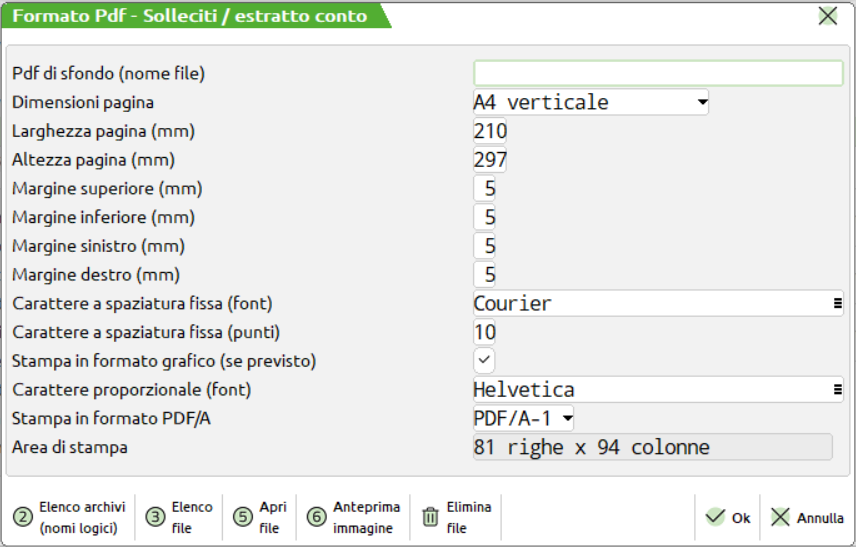Screen dimensions: 856x547
Task: Click the Pdf di sfondo filename field
Action: 658,73
